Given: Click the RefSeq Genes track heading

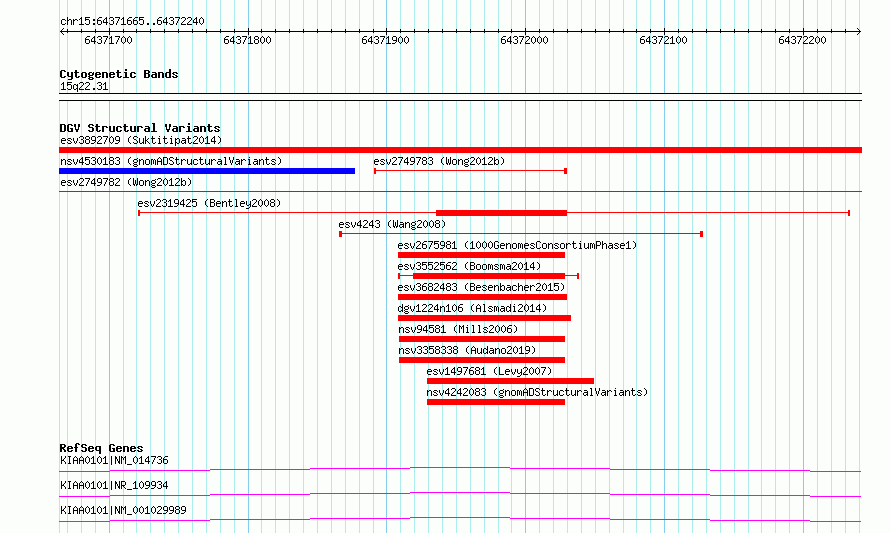Looking at the screenshot, I should pyautogui.click(x=101, y=448).
